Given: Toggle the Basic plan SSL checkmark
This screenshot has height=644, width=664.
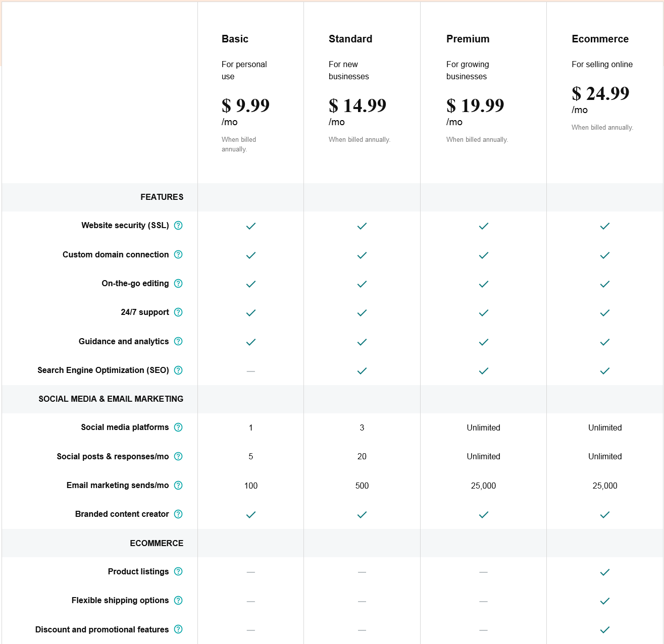Looking at the screenshot, I should tap(250, 226).
